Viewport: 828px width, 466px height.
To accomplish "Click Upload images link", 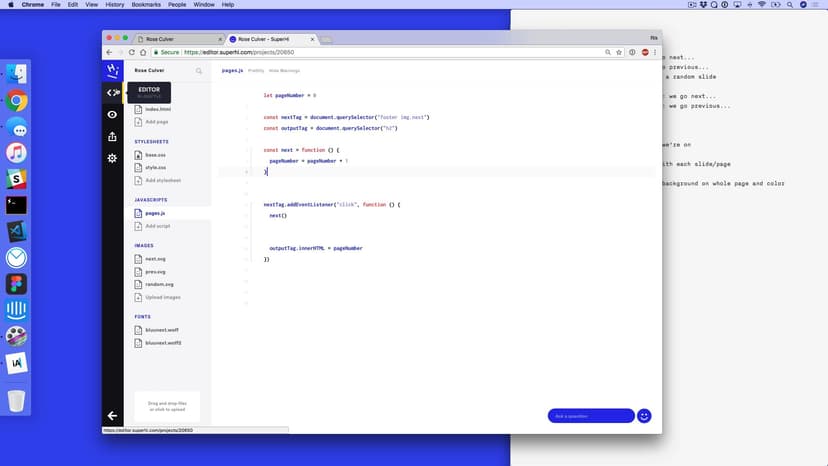I will point(162,297).
